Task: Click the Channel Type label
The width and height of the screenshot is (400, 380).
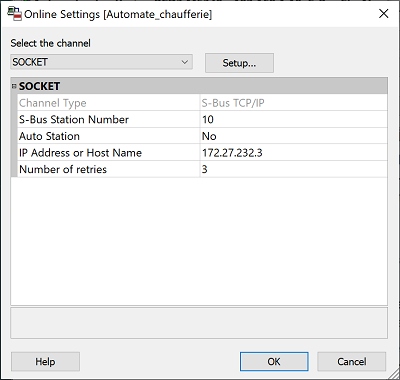Action: [53, 103]
